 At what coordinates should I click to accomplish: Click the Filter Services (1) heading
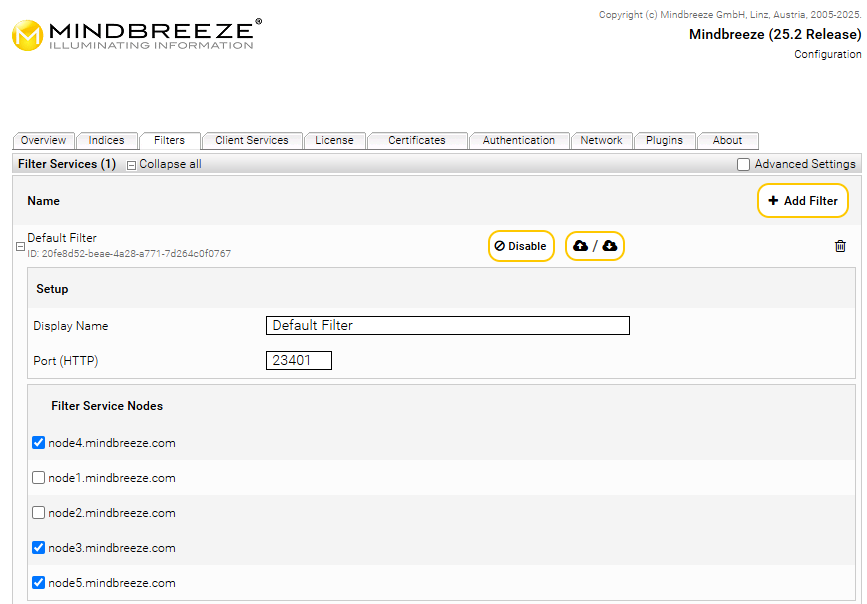(67, 164)
